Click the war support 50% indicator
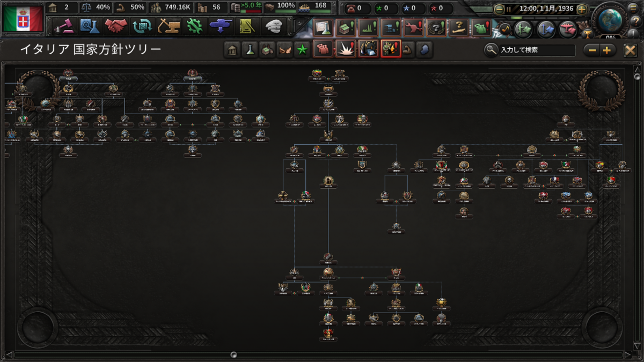This screenshot has height=362, width=644. pos(130,8)
